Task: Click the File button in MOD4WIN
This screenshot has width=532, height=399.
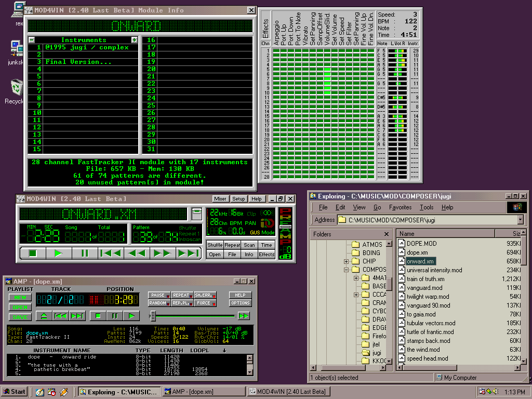Action: click(232, 255)
